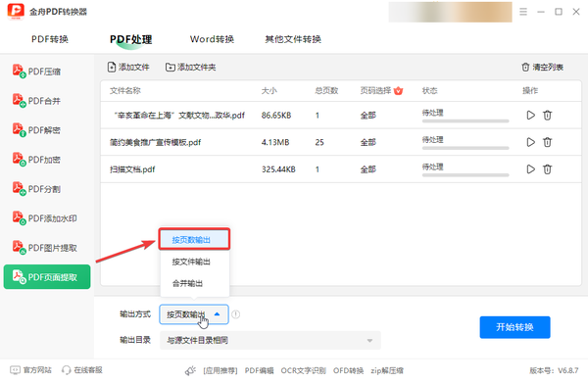Click progress bar of 扫描文档.pdf row
588x382 pixels.
pyautogui.click(x=465, y=175)
